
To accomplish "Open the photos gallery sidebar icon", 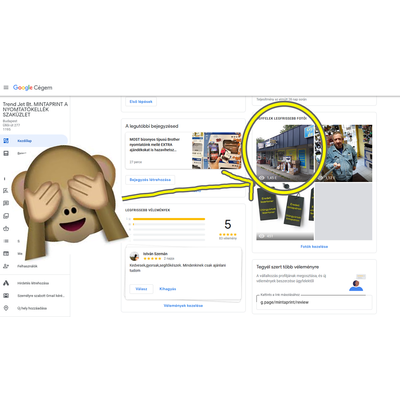I will pos(6,216).
